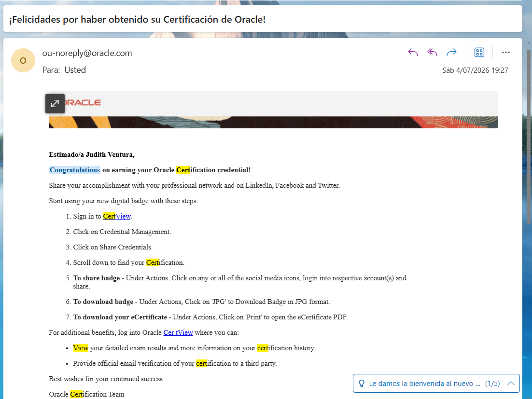Image resolution: width=532 pixels, height=399 pixels.
Task: Click recipient 'Usted' in Para line
Action: (75, 70)
